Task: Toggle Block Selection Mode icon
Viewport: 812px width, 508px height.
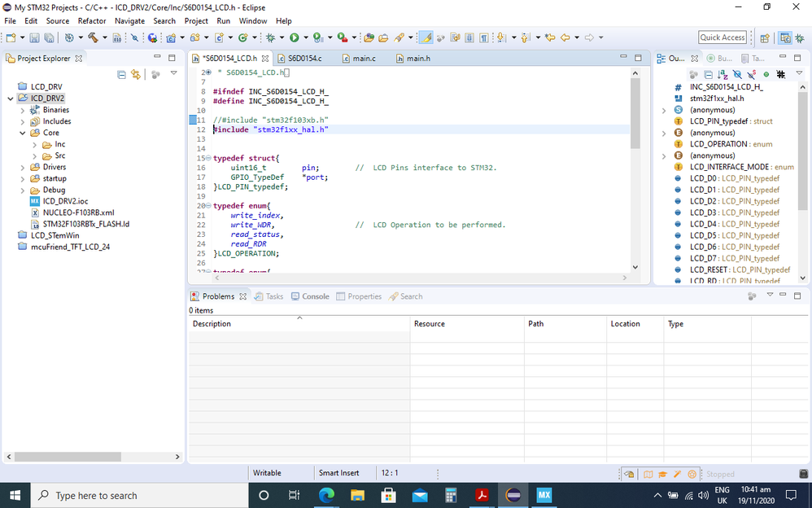Action: (x=469, y=37)
